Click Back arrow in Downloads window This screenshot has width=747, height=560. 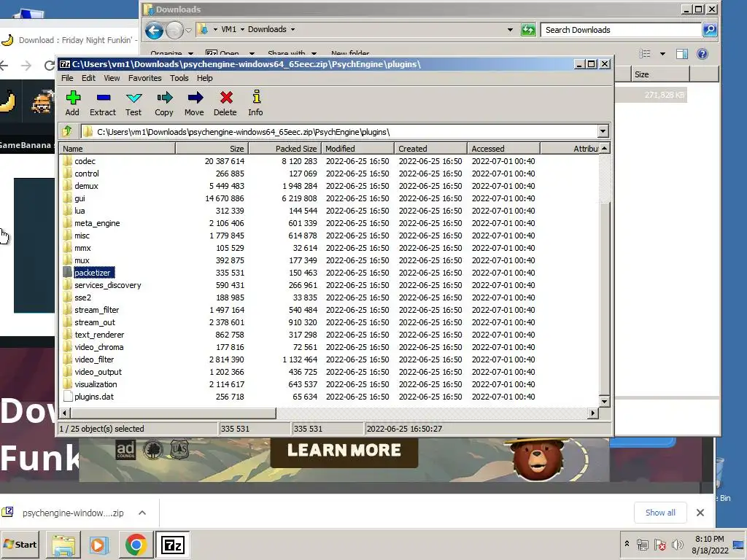(x=154, y=30)
